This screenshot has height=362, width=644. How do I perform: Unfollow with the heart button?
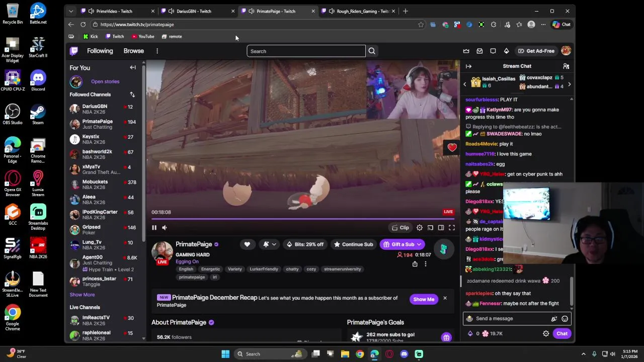(247, 244)
